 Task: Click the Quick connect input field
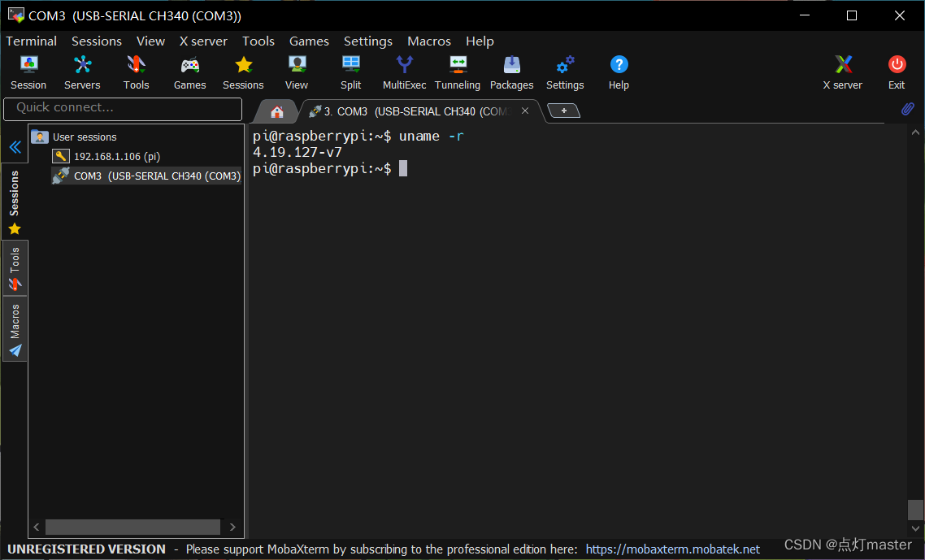[x=123, y=109]
